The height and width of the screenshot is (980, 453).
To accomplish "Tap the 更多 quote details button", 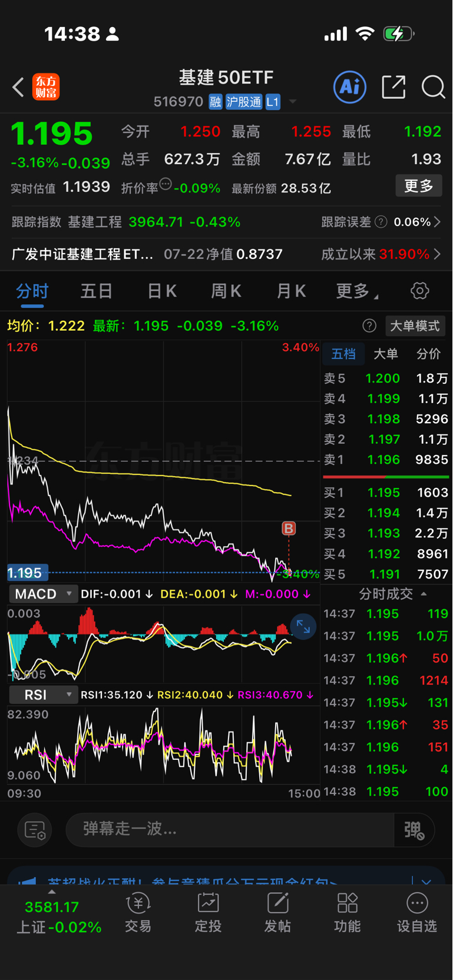I will pyautogui.click(x=419, y=186).
